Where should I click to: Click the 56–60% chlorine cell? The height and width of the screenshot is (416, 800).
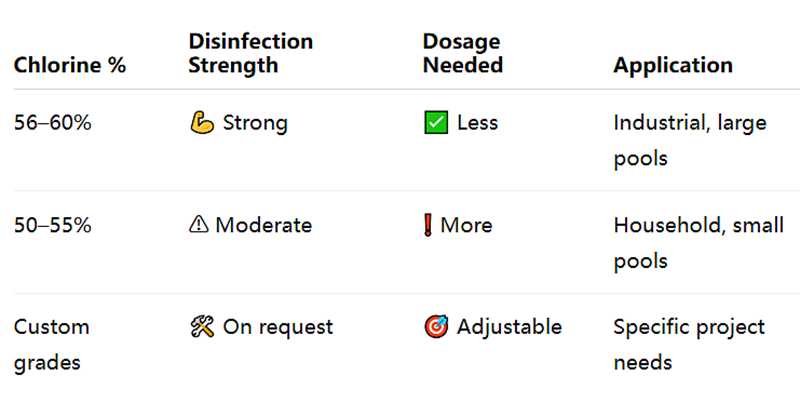53,123
